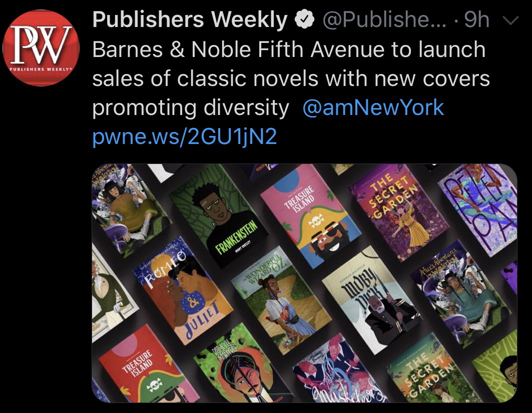Tap the Three Musketeers book cover
Screen dimensions: 532x413
click(x=339, y=369)
